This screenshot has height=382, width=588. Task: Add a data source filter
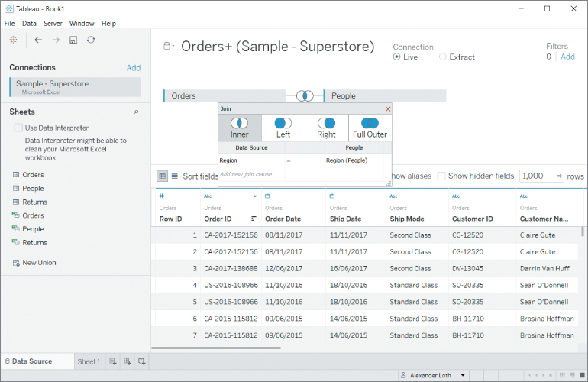(x=567, y=57)
